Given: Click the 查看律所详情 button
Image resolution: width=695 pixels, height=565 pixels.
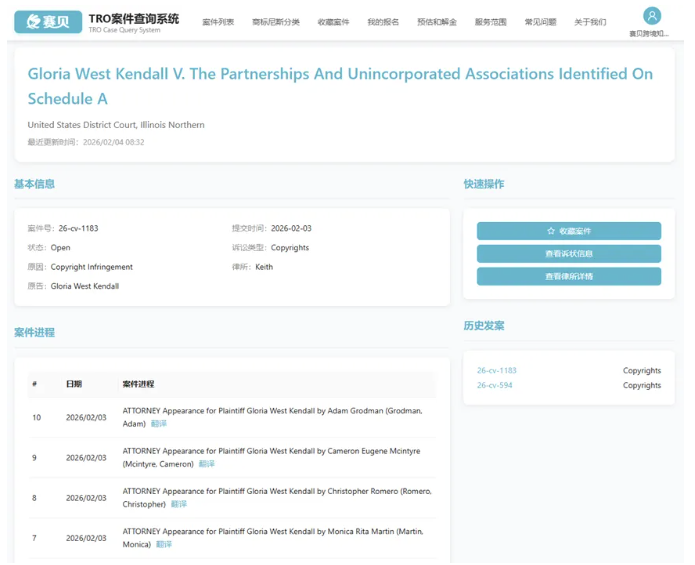Looking at the screenshot, I should (x=568, y=277).
